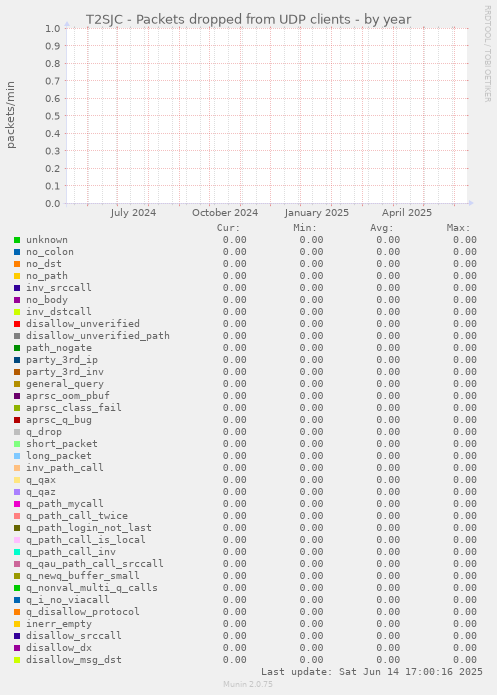Click the long_packet legend label
This screenshot has height=695, width=497.
[59, 456]
